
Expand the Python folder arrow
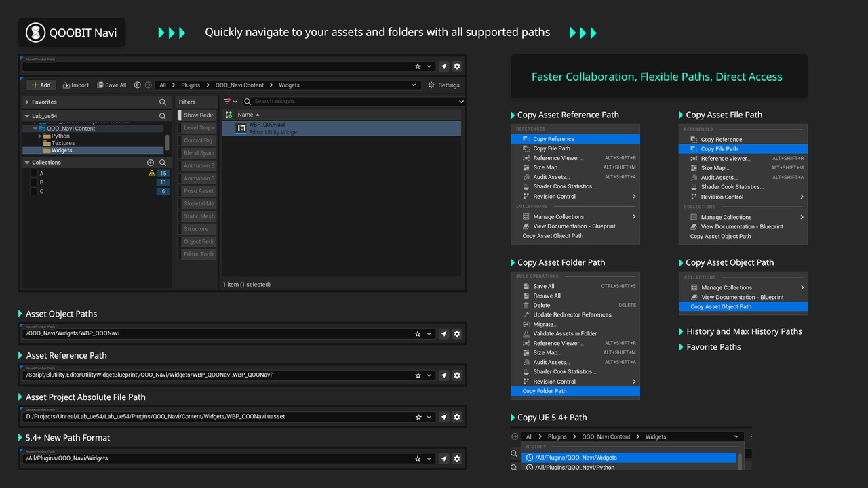point(40,136)
